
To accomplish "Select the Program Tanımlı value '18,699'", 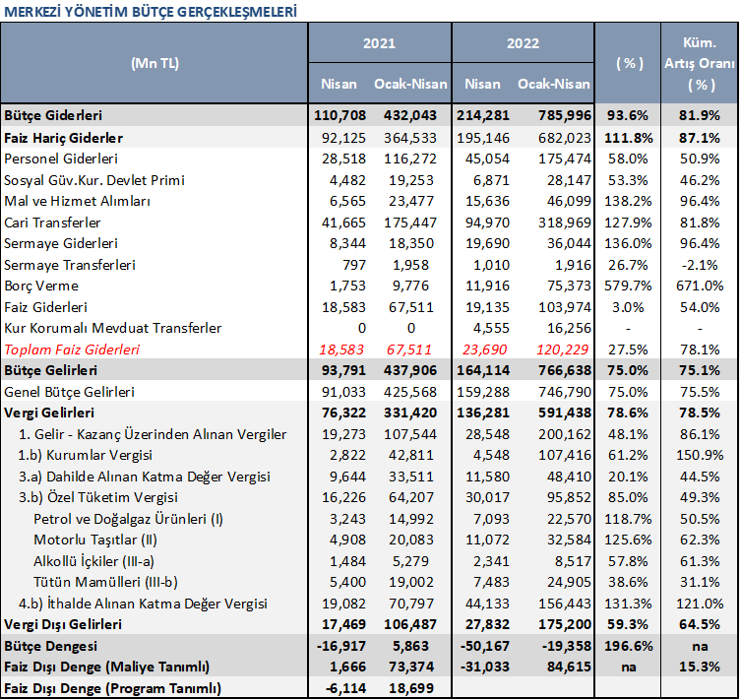I will (x=411, y=688).
